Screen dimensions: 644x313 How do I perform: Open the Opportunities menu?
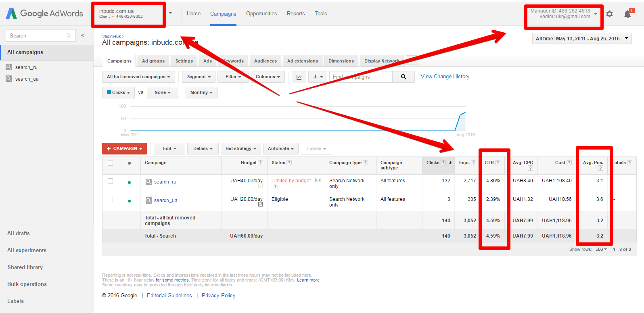[261, 13]
